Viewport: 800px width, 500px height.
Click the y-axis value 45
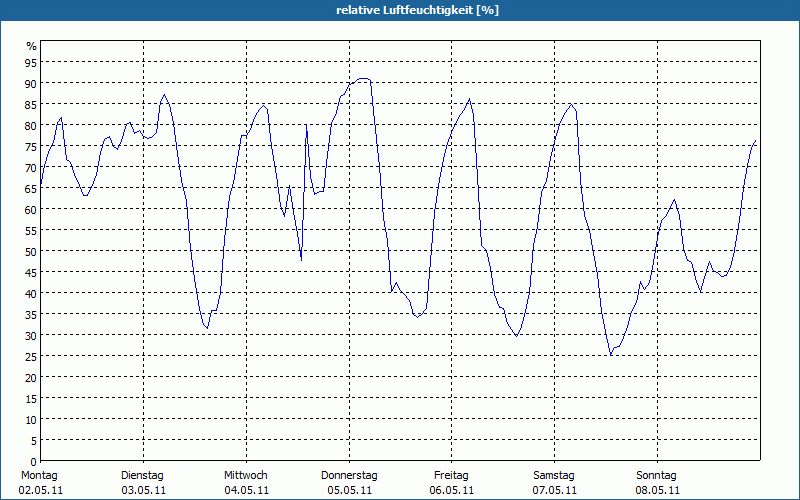coord(31,272)
